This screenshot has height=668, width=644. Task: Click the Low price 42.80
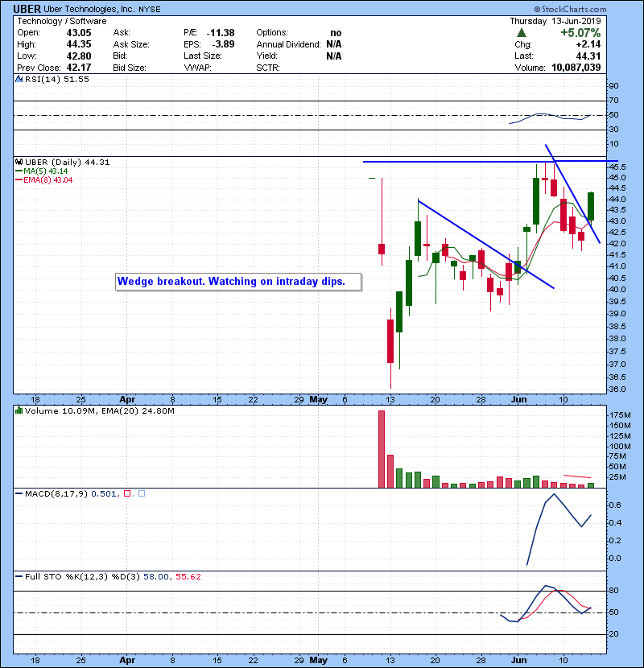point(79,56)
